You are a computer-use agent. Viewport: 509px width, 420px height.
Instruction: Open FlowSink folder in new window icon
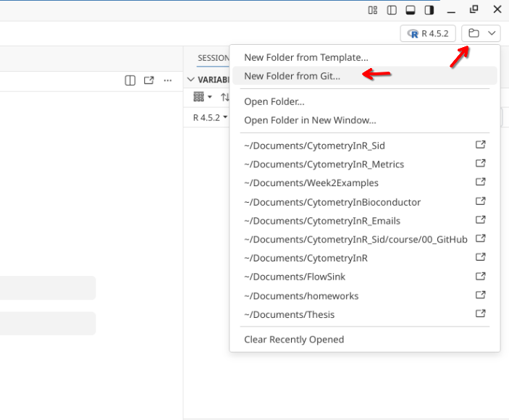(x=480, y=277)
